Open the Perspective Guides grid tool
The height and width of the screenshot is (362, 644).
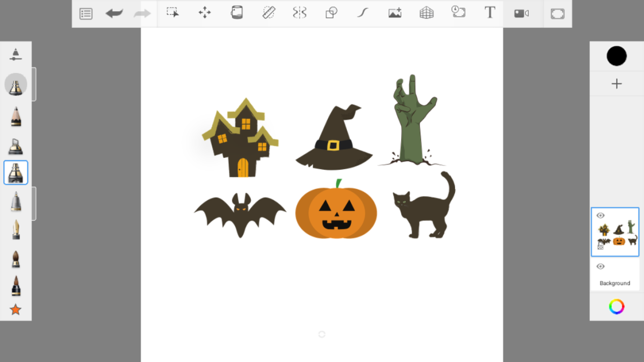426,13
